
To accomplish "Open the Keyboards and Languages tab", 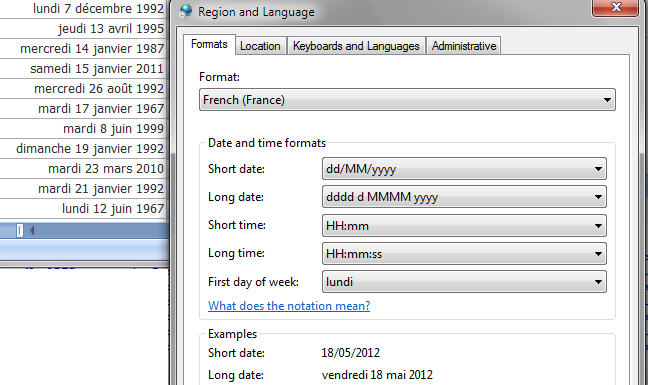I will pos(356,46).
